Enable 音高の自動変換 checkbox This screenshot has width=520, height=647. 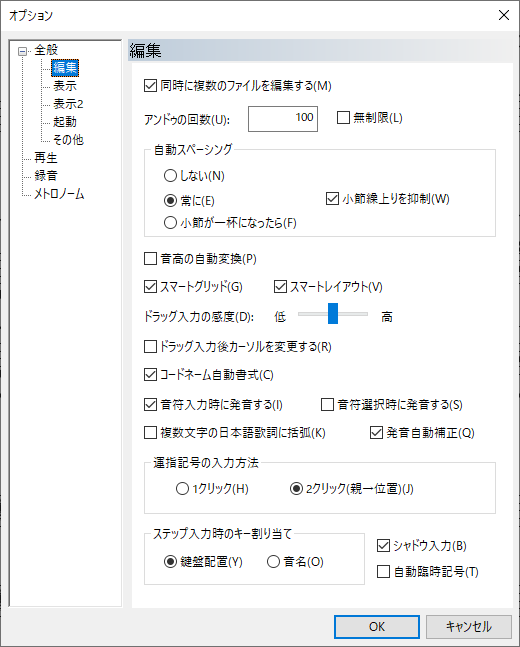click(150, 259)
